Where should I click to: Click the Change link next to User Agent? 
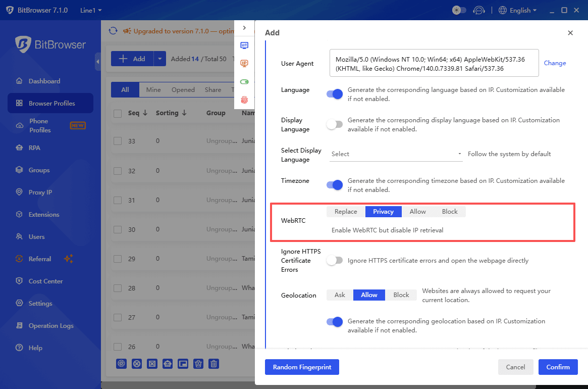click(x=555, y=63)
